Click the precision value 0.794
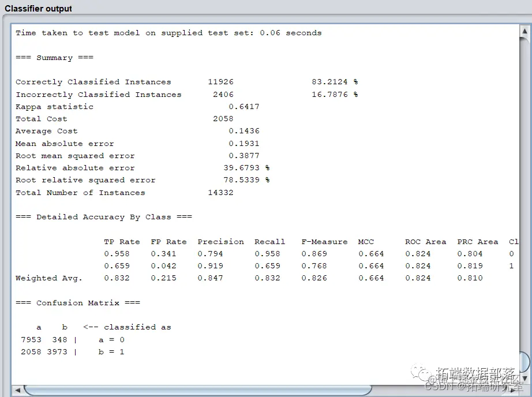Image resolution: width=532 pixels, height=397 pixels. (x=211, y=254)
